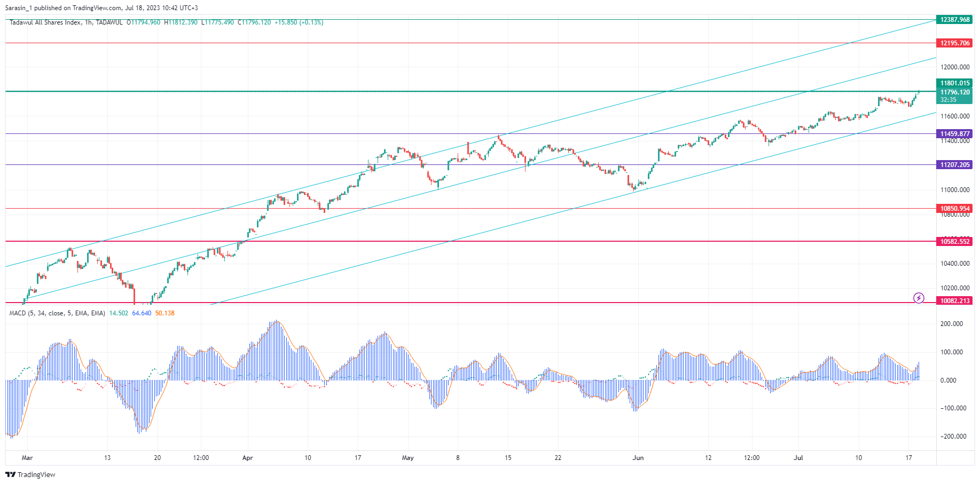
Task: Click the current price label 11796.120
Action: (x=955, y=92)
